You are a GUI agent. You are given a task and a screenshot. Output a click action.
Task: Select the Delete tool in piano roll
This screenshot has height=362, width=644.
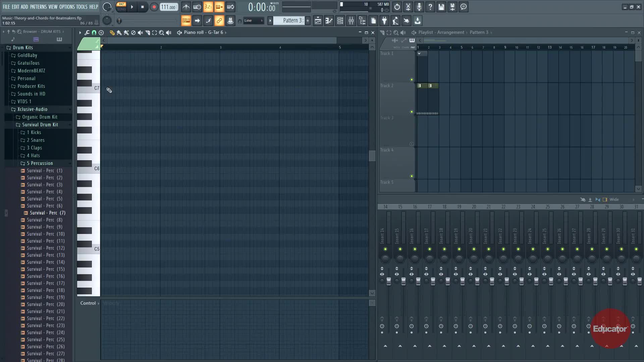[133, 33]
